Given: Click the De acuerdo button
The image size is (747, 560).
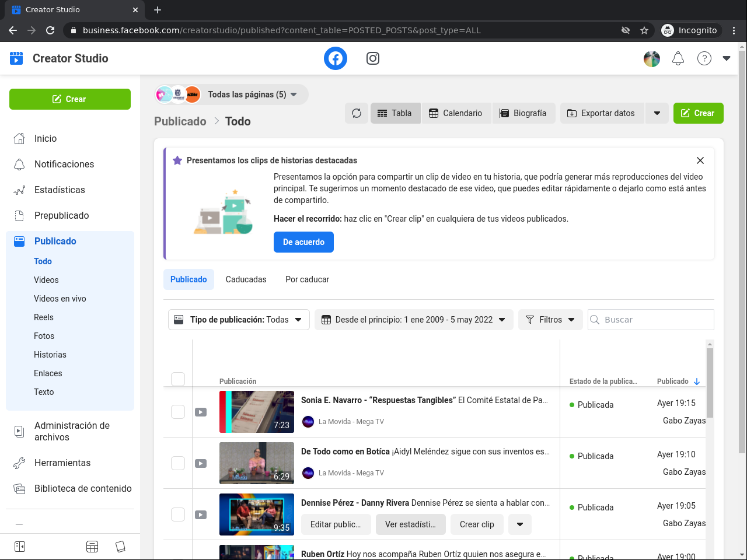Looking at the screenshot, I should click(x=303, y=242).
